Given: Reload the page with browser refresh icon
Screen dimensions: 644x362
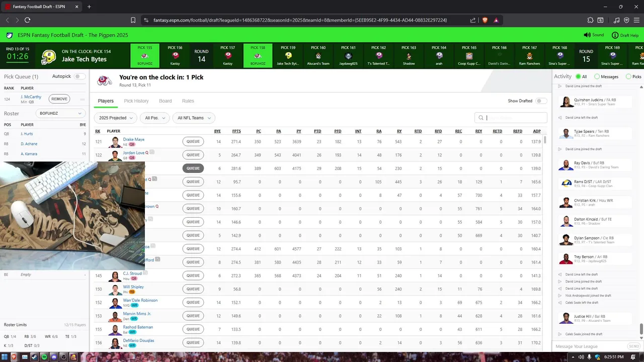Looking at the screenshot, I should [27, 20].
